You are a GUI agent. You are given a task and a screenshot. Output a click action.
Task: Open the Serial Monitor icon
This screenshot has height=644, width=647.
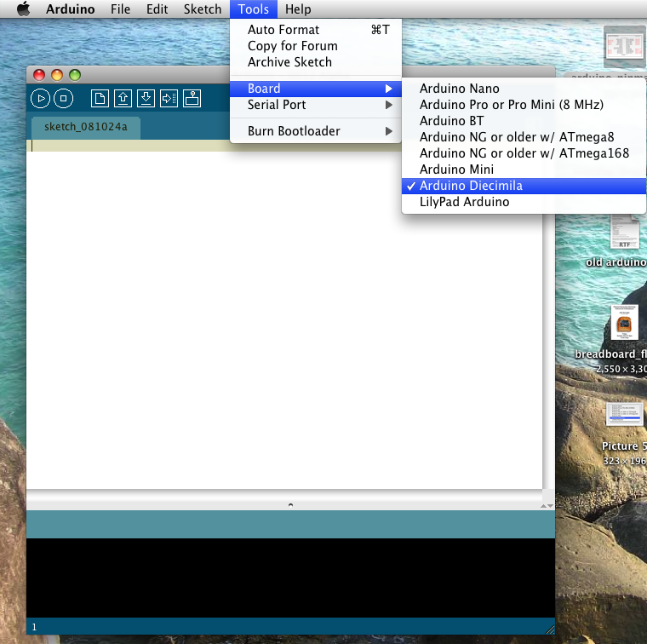point(192,99)
